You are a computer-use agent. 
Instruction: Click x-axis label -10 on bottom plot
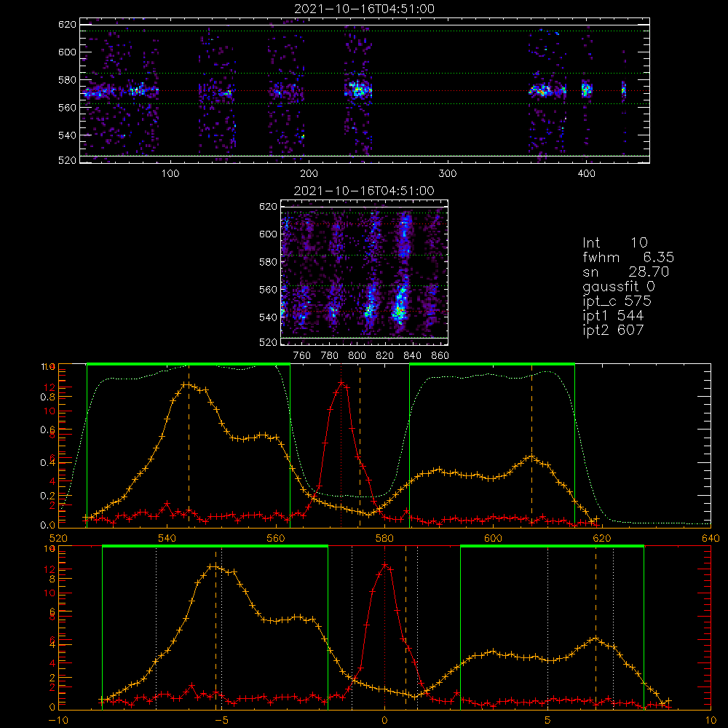[58, 721]
